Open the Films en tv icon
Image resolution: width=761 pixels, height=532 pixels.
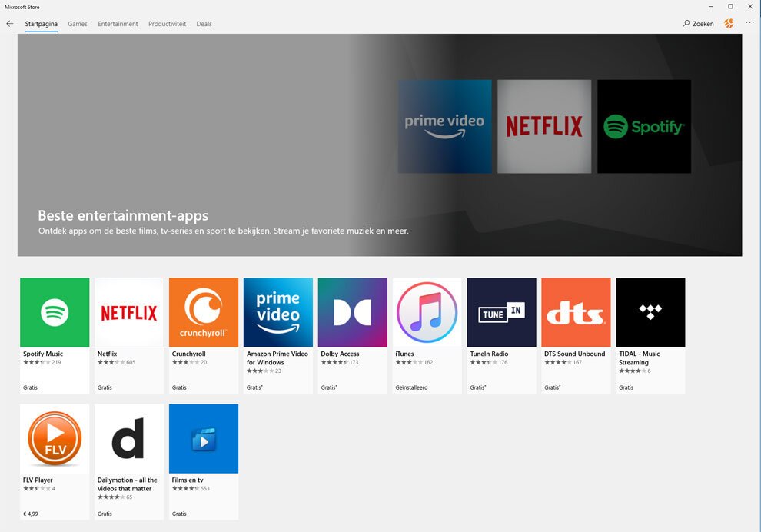pos(204,438)
